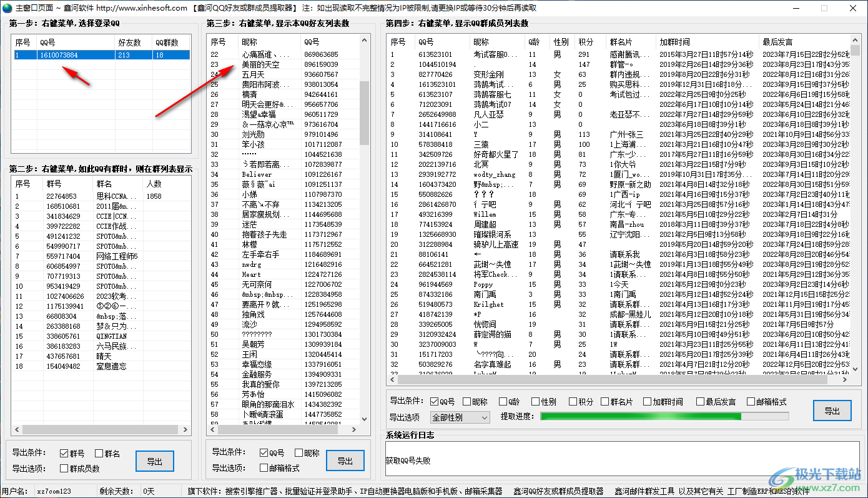The image size is (868, 498).
Task: Select member 名字真难起 row
Action: [x=618, y=364]
